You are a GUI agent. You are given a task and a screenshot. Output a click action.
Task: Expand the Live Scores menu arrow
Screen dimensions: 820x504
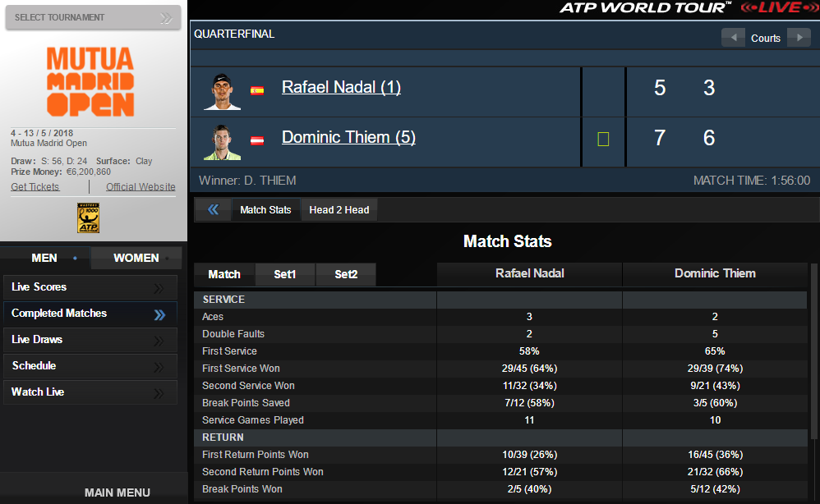[160, 287]
